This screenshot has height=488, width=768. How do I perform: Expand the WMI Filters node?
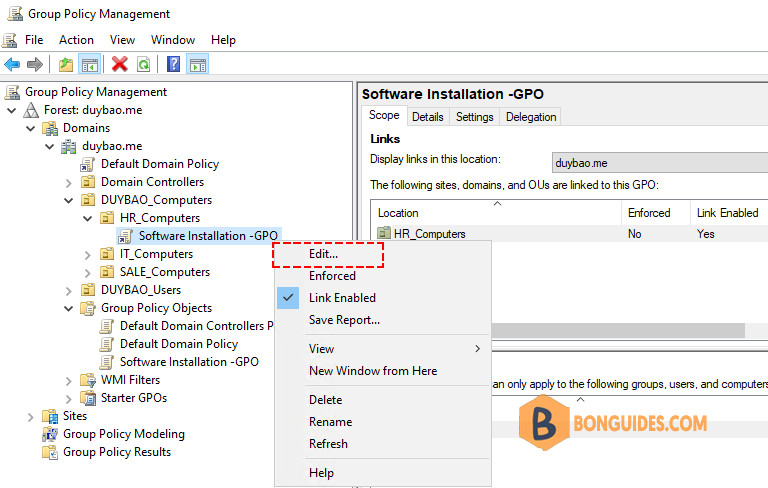click(x=69, y=381)
